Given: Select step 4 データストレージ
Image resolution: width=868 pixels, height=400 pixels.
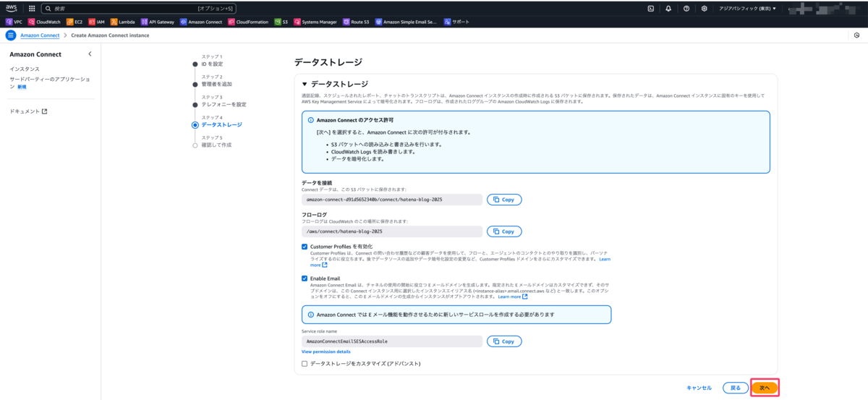Looking at the screenshot, I should coord(221,124).
